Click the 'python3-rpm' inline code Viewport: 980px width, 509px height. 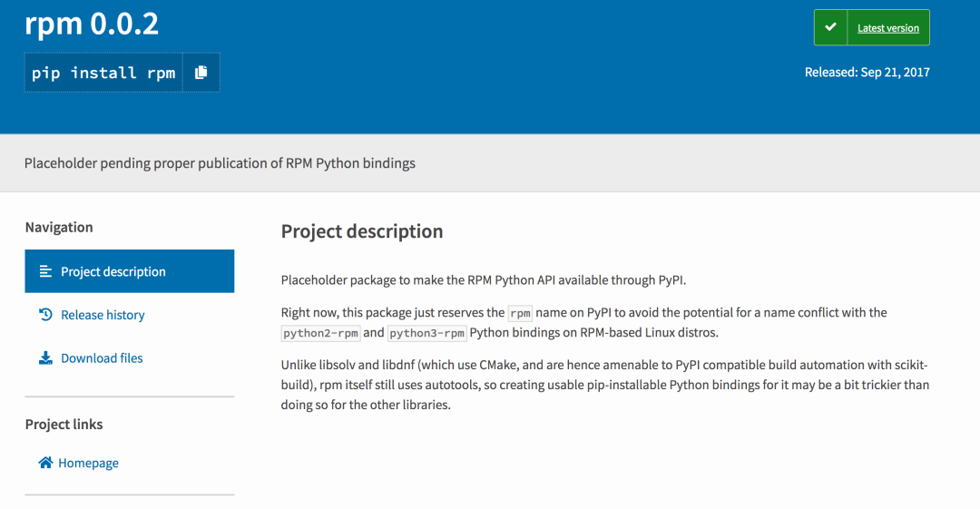click(426, 333)
